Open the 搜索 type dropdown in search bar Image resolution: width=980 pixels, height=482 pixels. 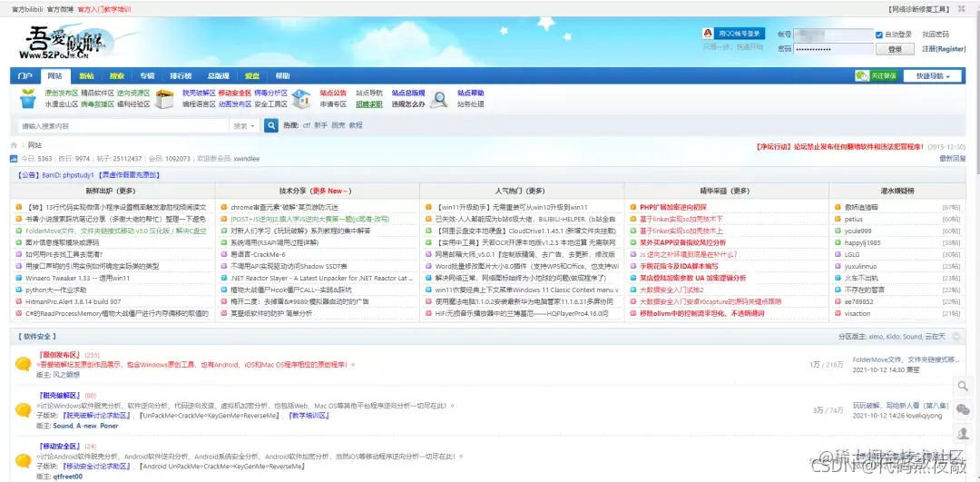[244, 125]
